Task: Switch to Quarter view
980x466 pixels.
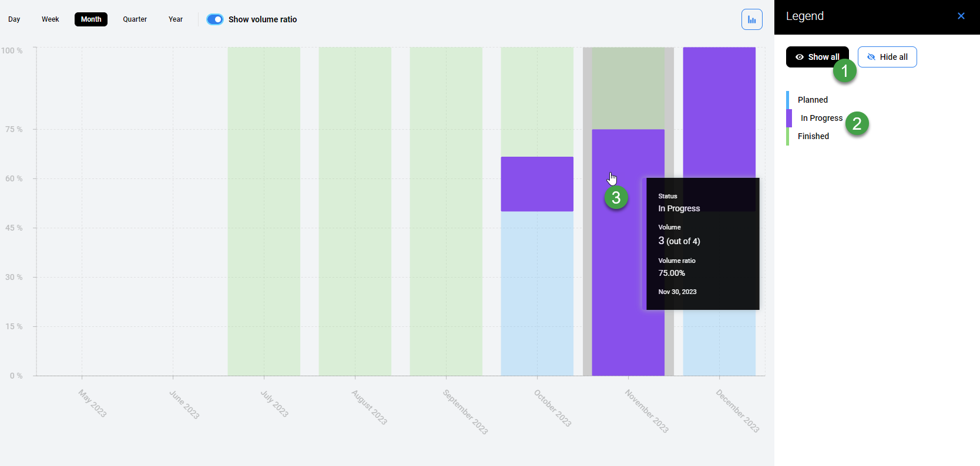Action: [x=135, y=19]
